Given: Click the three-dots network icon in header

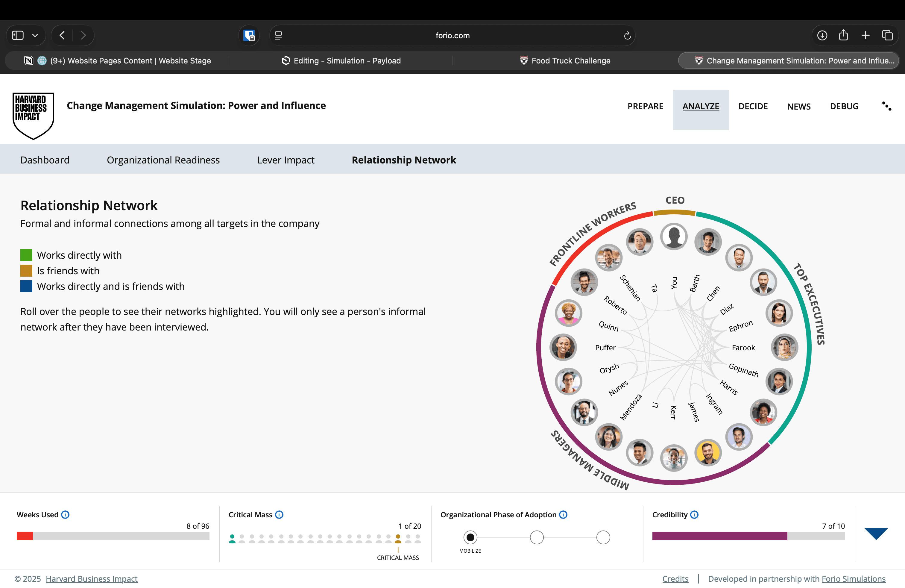Looking at the screenshot, I should 886,106.
